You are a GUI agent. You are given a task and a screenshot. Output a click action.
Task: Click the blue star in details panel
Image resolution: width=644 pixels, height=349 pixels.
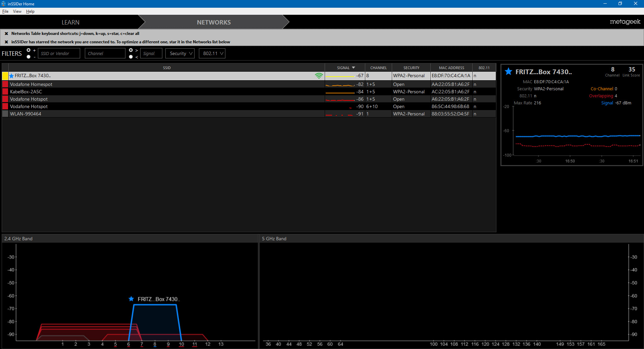point(508,71)
